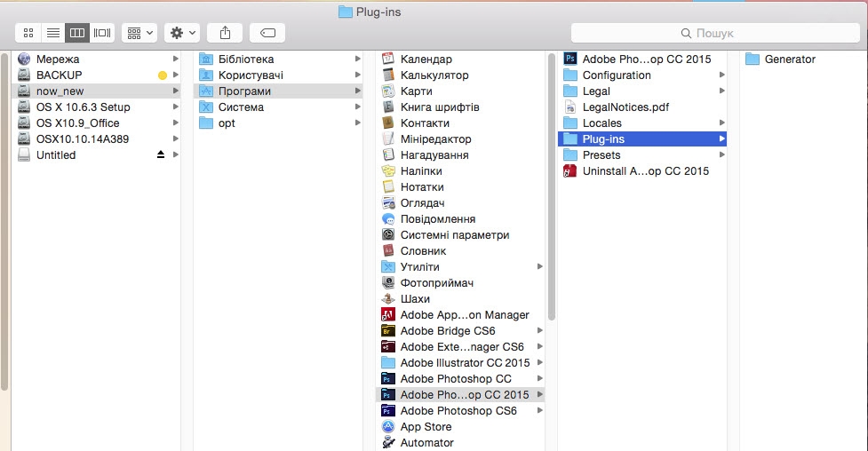Open the Бібліотека folder icon

[x=206, y=59]
